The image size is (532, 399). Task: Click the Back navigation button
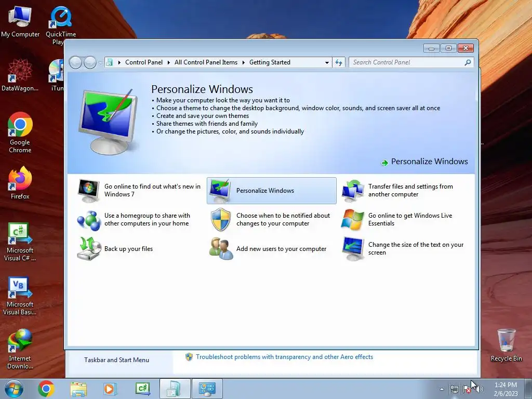pyautogui.click(x=75, y=62)
